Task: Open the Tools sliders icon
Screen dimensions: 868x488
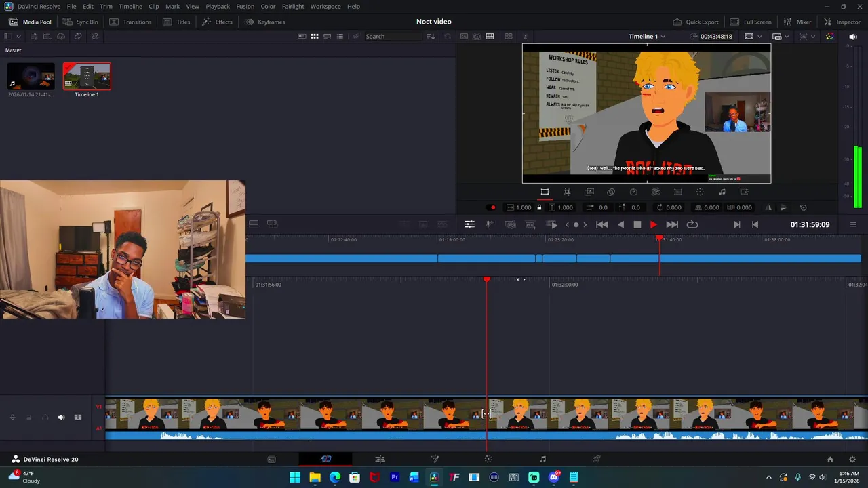Action: pyautogui.click(x=469, y=224)
